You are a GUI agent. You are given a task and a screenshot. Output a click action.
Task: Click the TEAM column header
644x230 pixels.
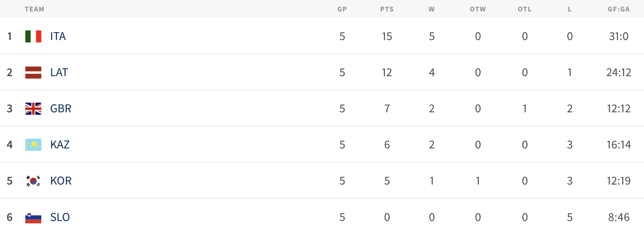(x=34, y=9)
